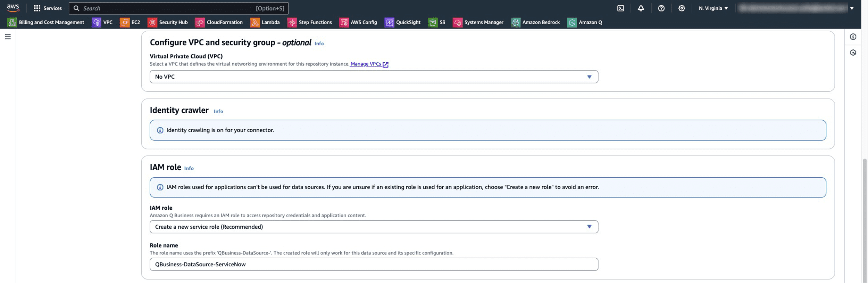Open the CloudShell terminal icon
868x283 pixels.
[x=620, y=8]
